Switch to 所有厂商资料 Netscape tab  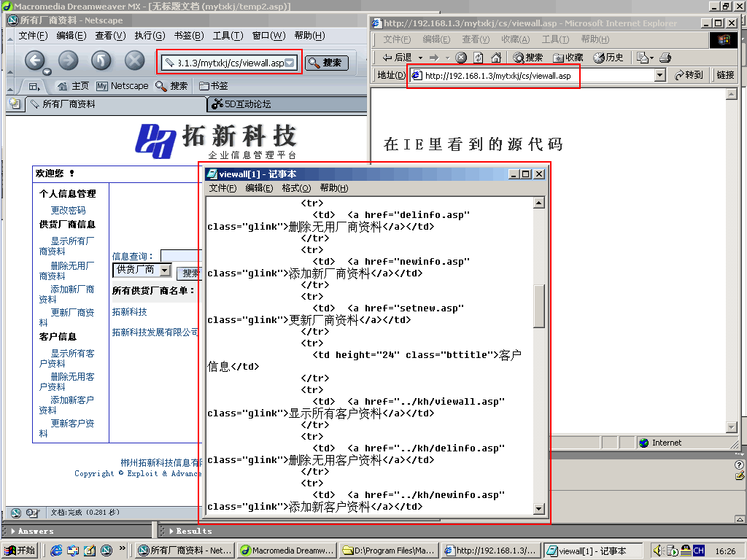tap(115, 104)
